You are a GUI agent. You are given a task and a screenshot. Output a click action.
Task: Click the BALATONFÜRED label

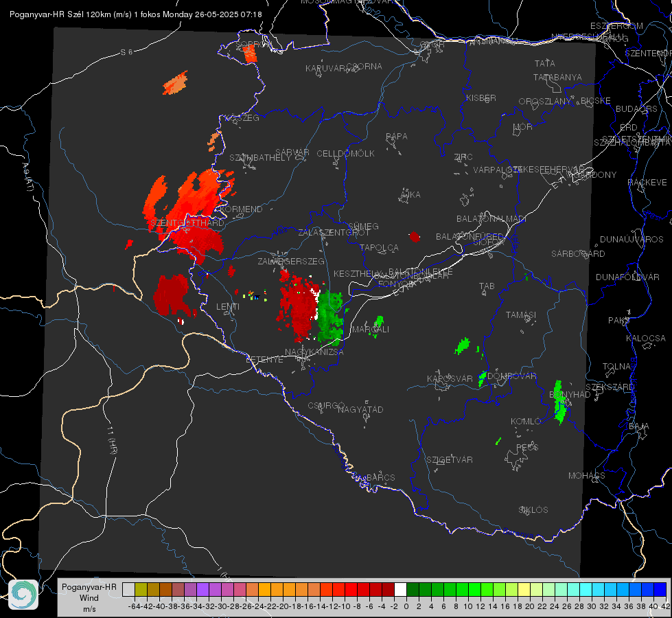(470, 237)
